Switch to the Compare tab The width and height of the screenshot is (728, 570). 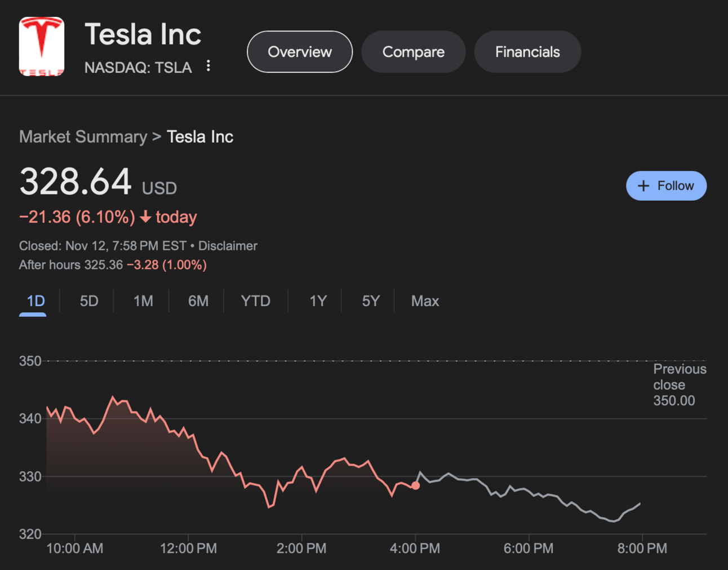[413, 52]
